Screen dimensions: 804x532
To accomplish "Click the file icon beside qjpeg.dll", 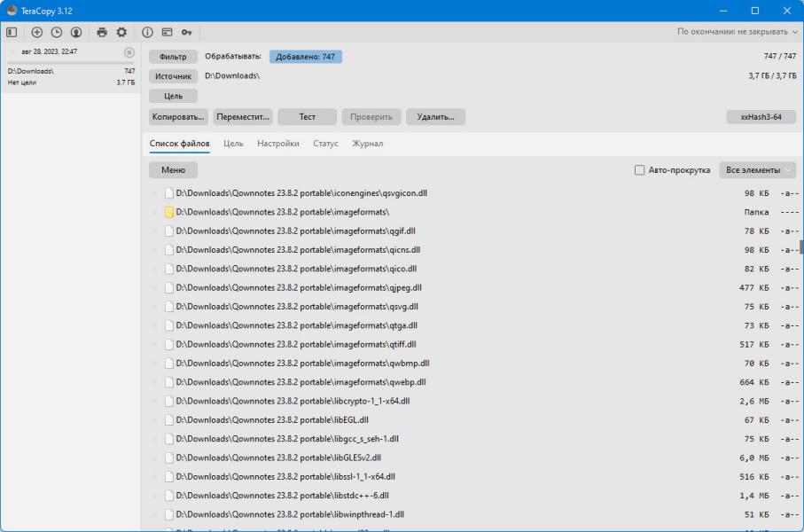I will (168, 288).
